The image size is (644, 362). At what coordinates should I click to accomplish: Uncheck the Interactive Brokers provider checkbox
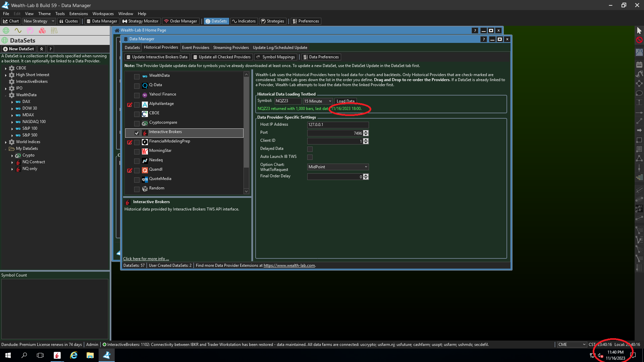(137, 133)
